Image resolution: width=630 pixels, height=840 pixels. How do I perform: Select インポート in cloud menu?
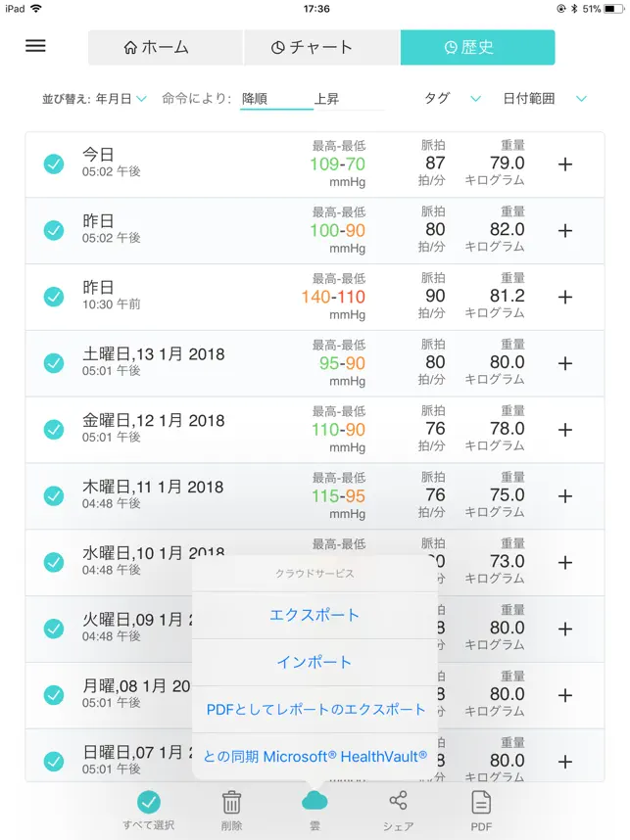[315, 662]
